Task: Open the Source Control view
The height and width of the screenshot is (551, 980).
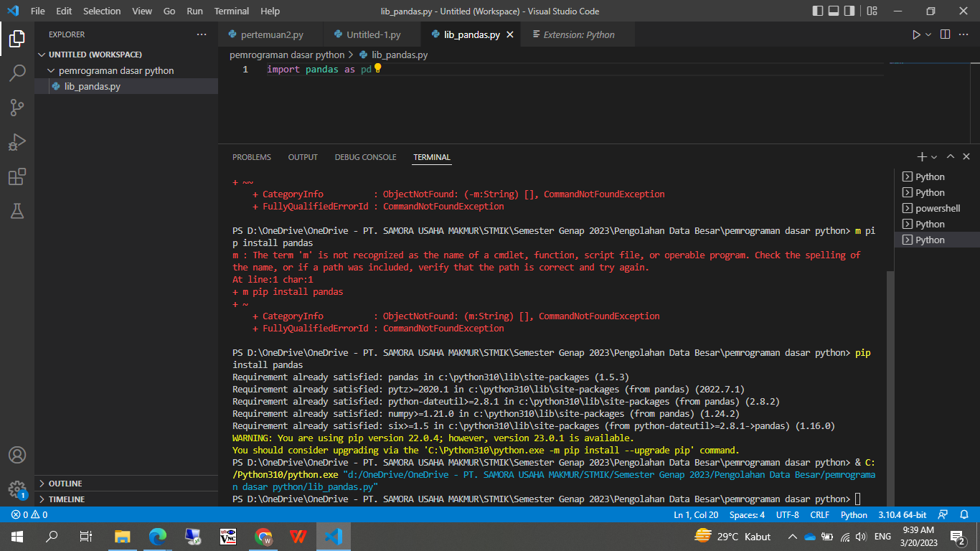Action: coord(17,108)
